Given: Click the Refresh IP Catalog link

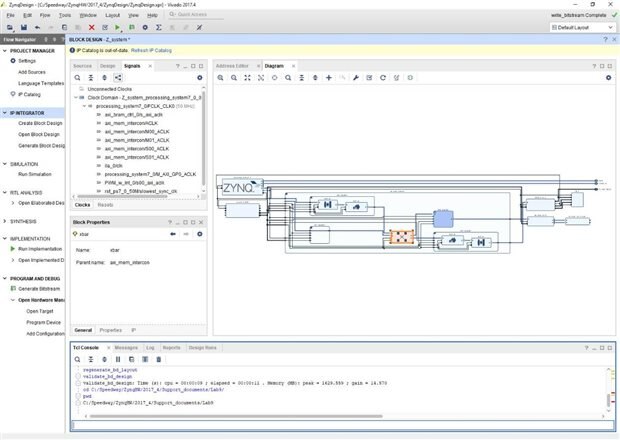Looking at the screenshot, I should click(151, 50).
